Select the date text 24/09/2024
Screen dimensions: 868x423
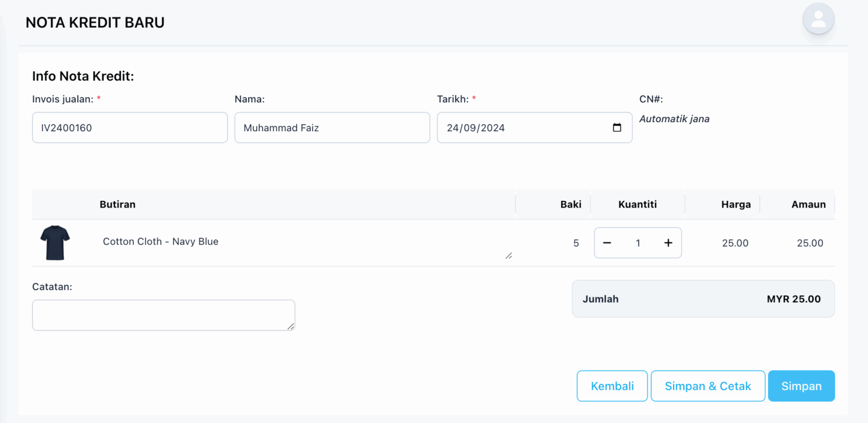point(475,128)
